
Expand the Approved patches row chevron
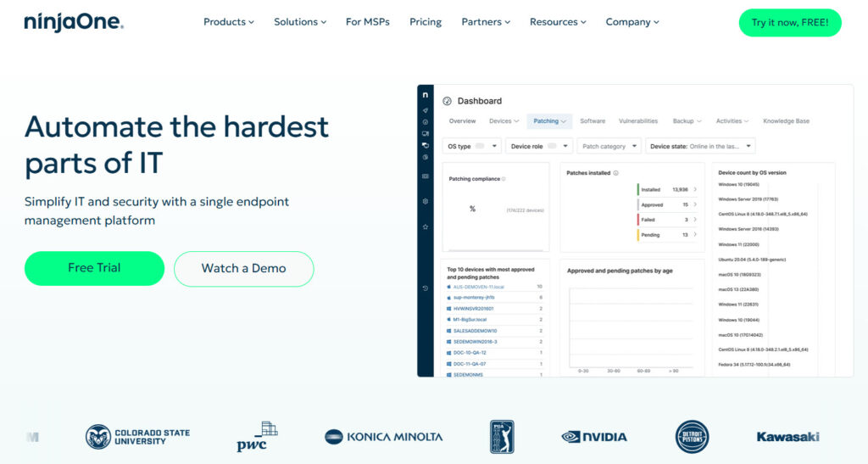pos(695,204)
